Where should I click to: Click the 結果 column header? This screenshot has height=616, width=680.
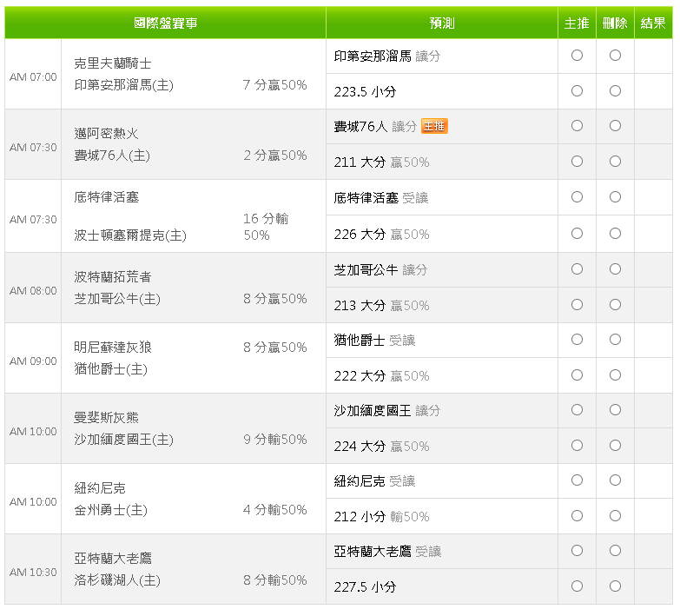pyautogui.click(x=653, y=23)
